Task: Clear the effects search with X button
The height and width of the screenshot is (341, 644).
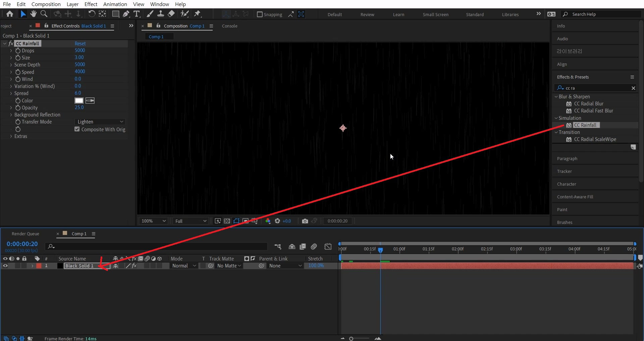Action: click(x=633, y=88)
